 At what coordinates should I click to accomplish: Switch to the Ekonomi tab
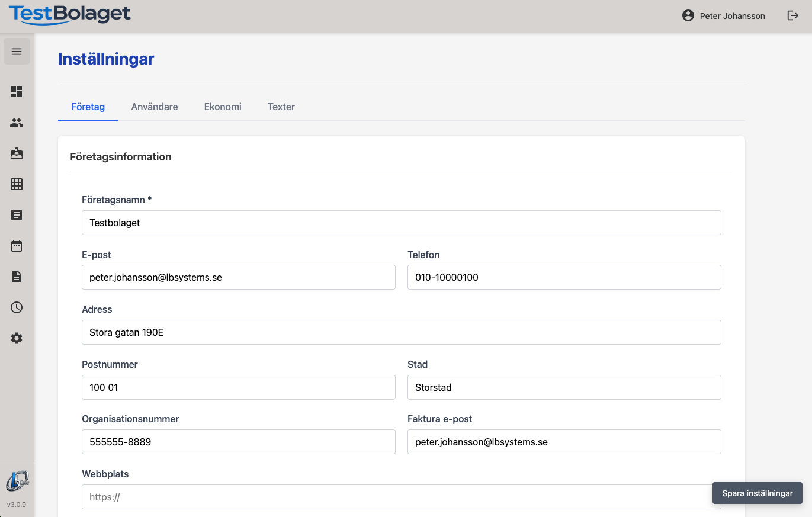tap(223, 107)
